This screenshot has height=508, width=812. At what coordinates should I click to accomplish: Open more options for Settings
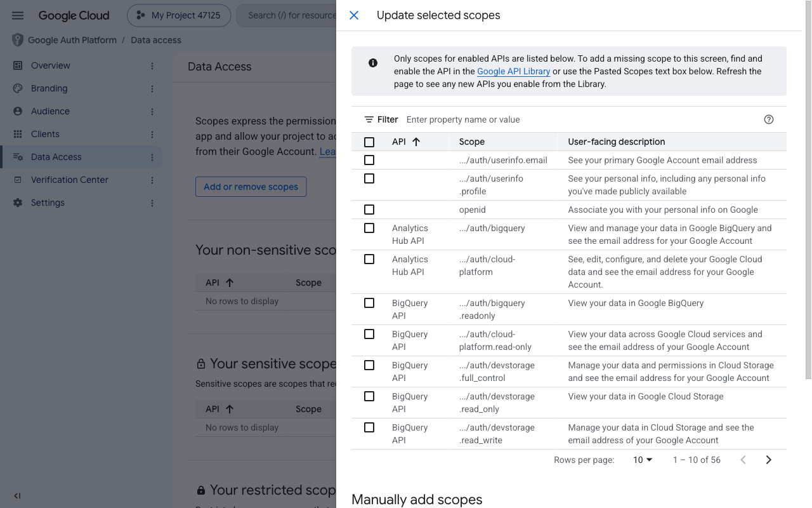pyautogui.click(x=152, y=203)
